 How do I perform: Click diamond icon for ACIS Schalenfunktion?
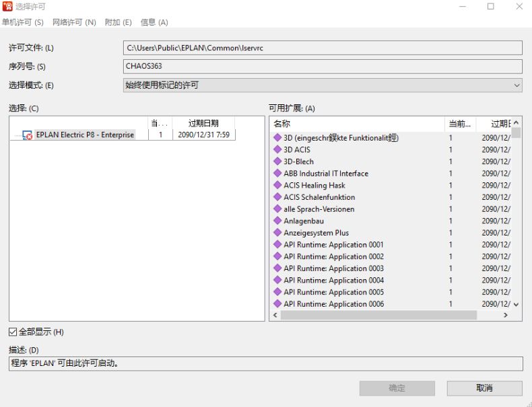tap(277, 197)
